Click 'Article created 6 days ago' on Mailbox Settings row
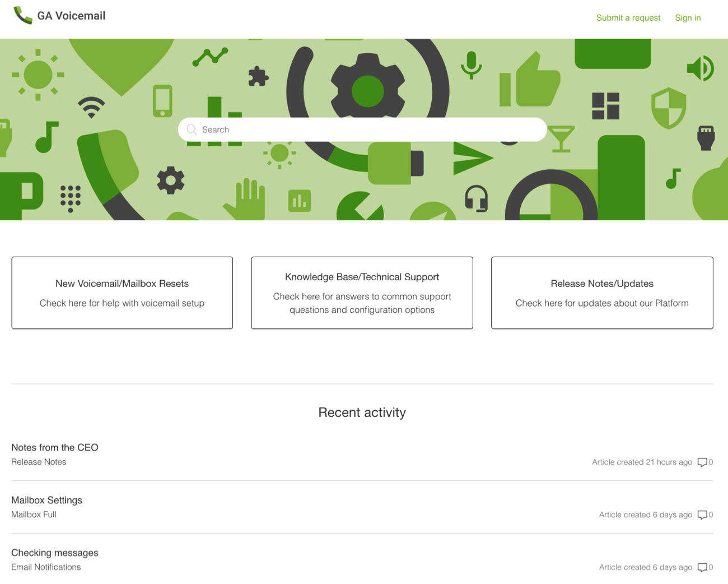 coord(646,515)
